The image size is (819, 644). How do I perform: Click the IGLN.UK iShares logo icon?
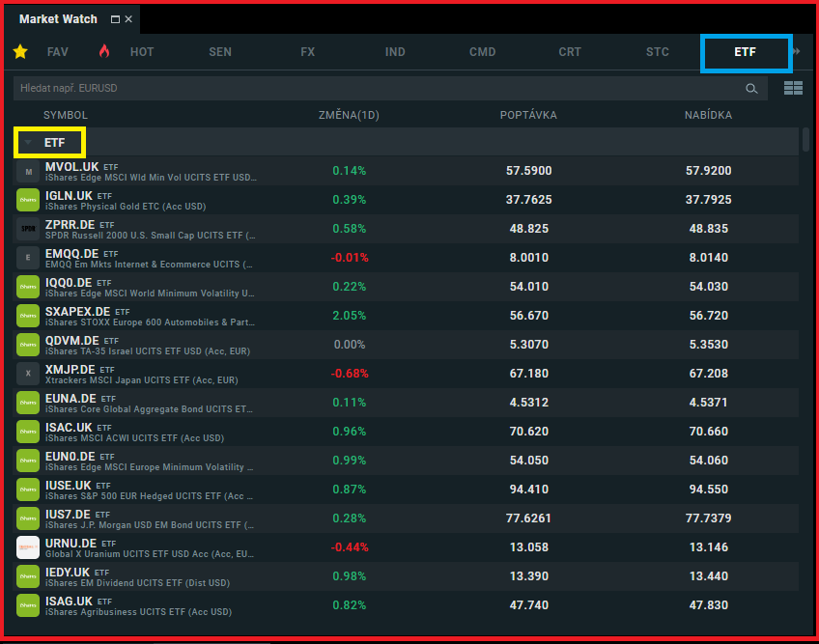click(x=28, y=200)
